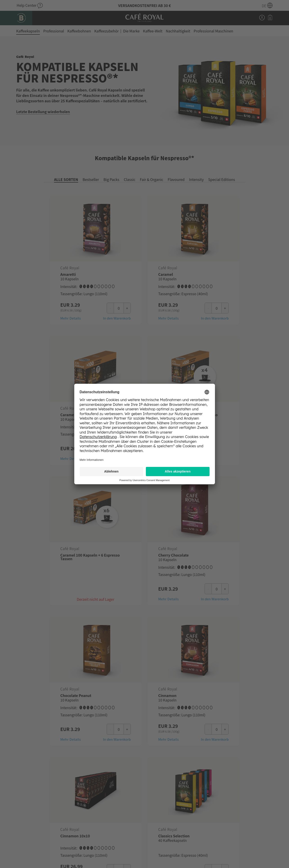Click Letzte Bestellung wiederholen link

click(x=43, y=112)
